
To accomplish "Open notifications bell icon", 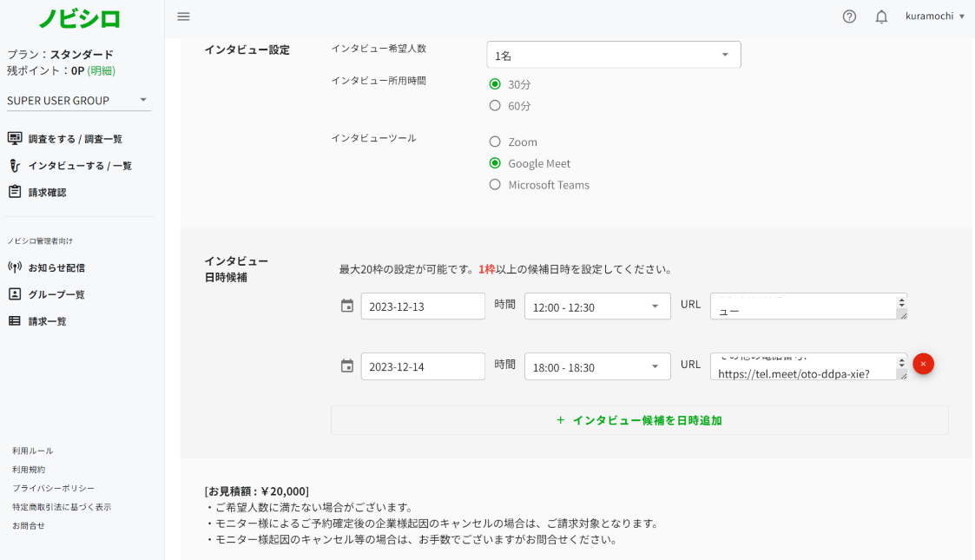I will point(881,16).
